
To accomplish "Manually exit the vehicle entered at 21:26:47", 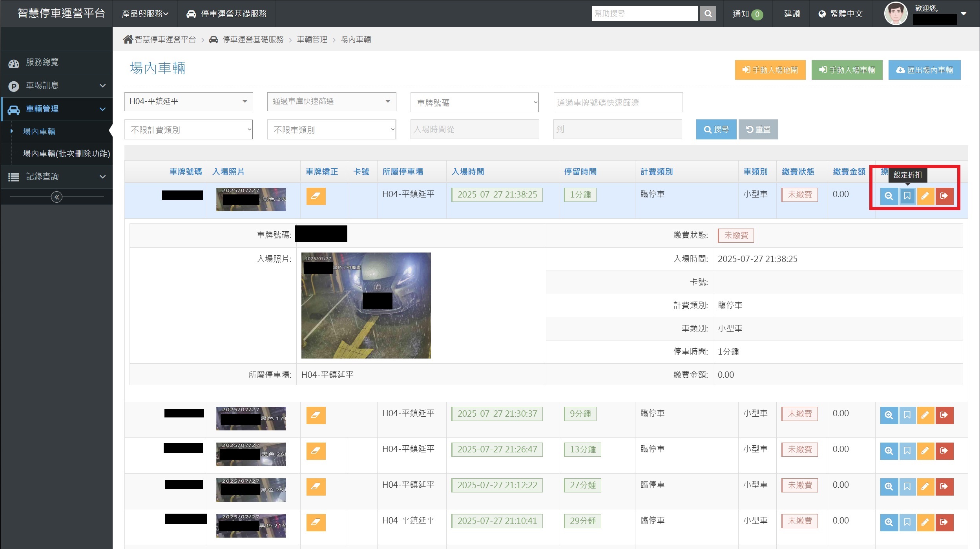I will click(944, 451).
